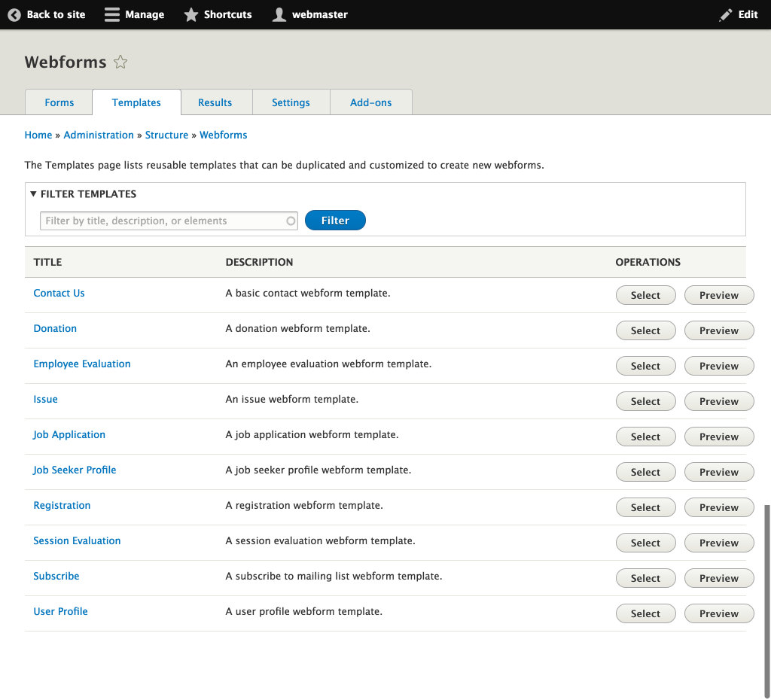Click the page vertical scrollbar thumb
This screenshot has width=771, height=700.
[x=766, y=602]
